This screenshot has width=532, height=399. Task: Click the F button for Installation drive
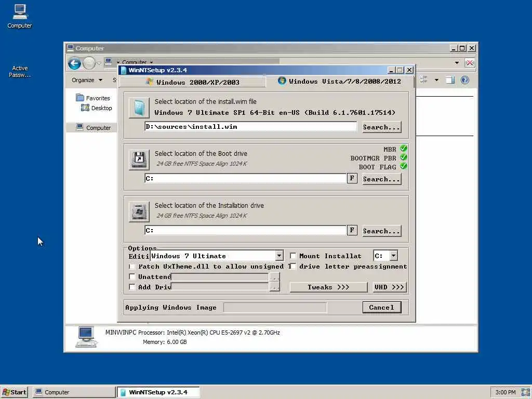click(x=352, y=230)
